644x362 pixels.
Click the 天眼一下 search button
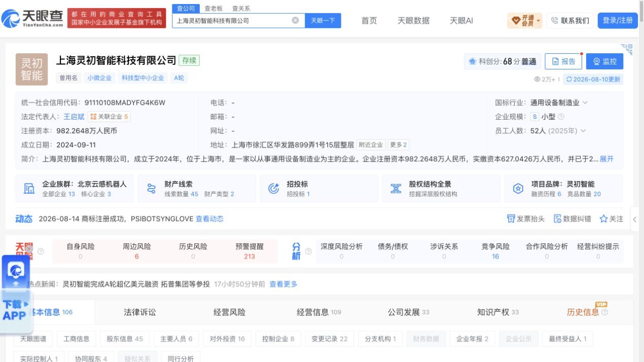tap(323, 21)
